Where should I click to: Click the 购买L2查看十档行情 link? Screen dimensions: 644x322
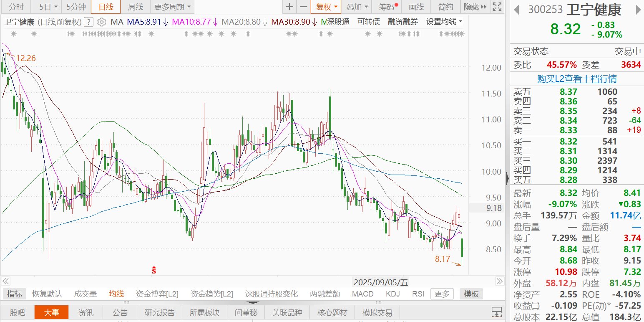(577, 79)
